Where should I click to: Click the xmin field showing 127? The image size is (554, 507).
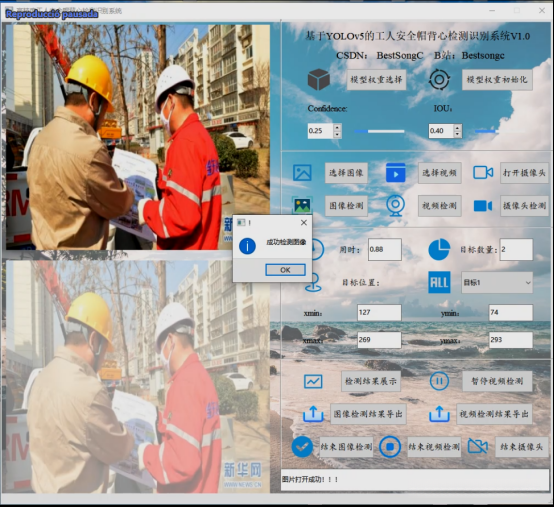[x=379, y=312]
